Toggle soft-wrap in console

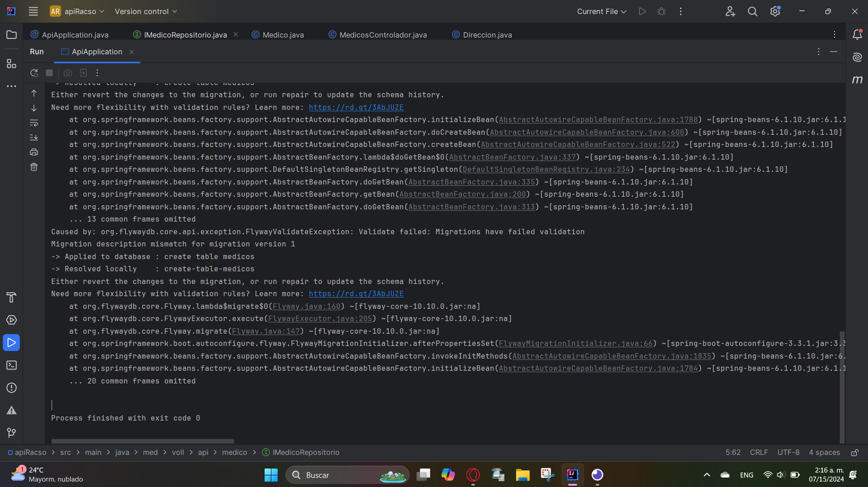coord(34,123)
